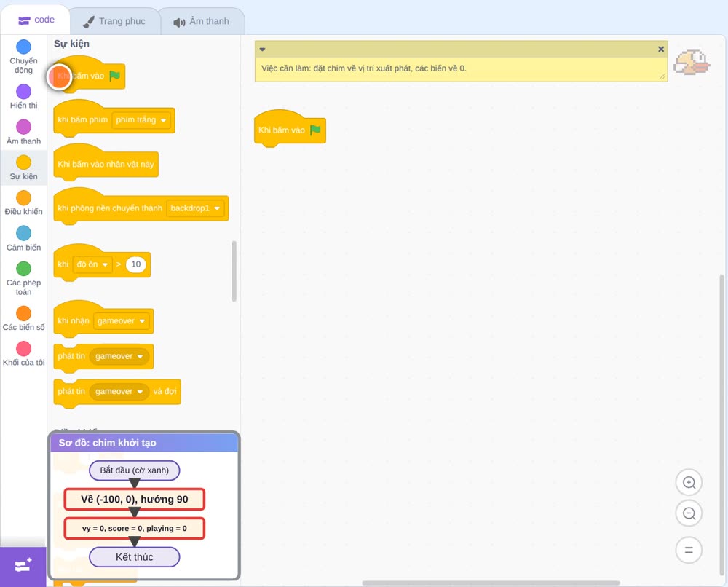Open the Khối của tôi category
This screenshot has height=587, width=728.
tap(24, 354)
